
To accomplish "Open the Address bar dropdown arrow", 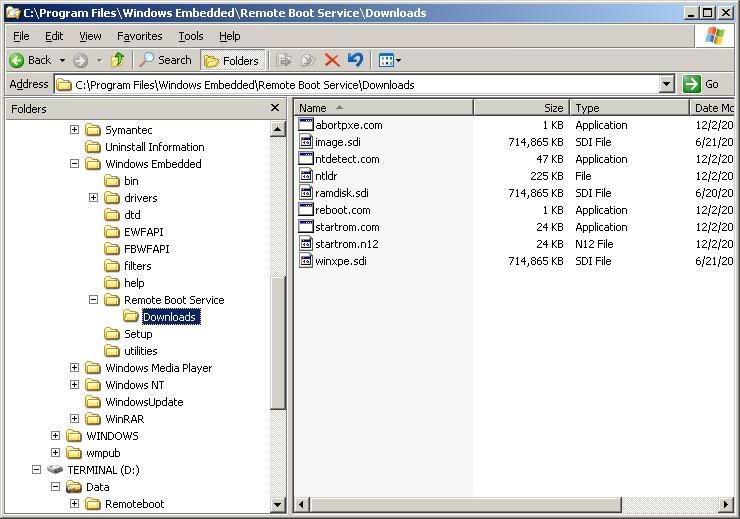I will [x=667, y=85].
